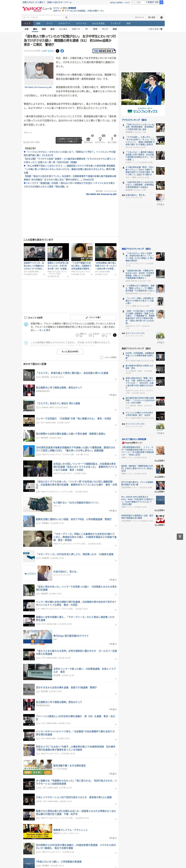
Task: Open the 御殿場プレミアム・アウトレット ad
Action: tap(70, 830)
